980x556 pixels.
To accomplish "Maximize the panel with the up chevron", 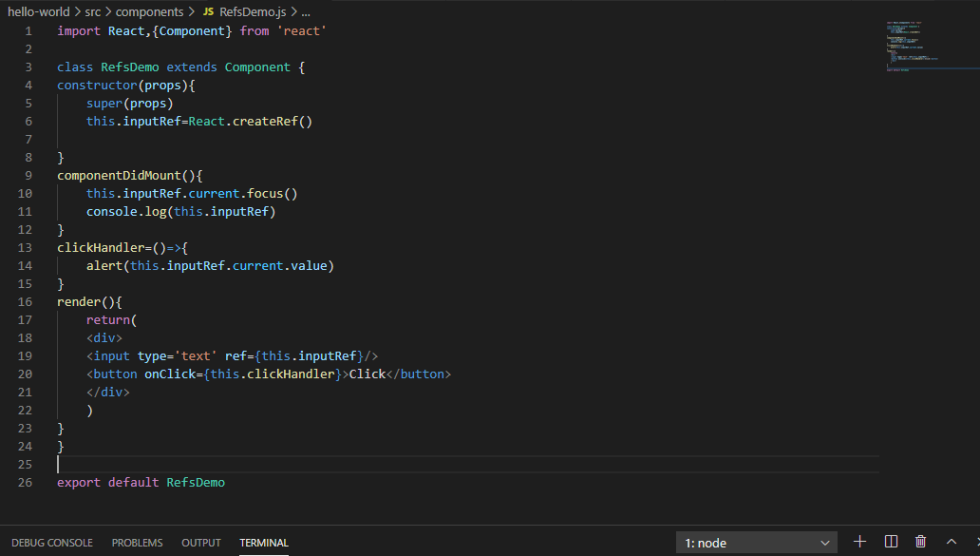I will pos(952,543).
